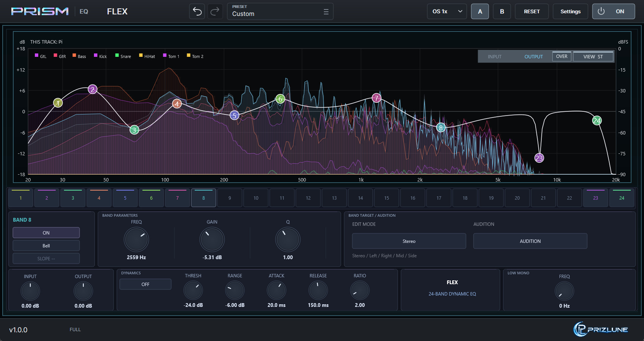Image resolution: width=644 pixels, height=341 pixels.
Task: Click the Kick track legend swatch
Action: 95,55
